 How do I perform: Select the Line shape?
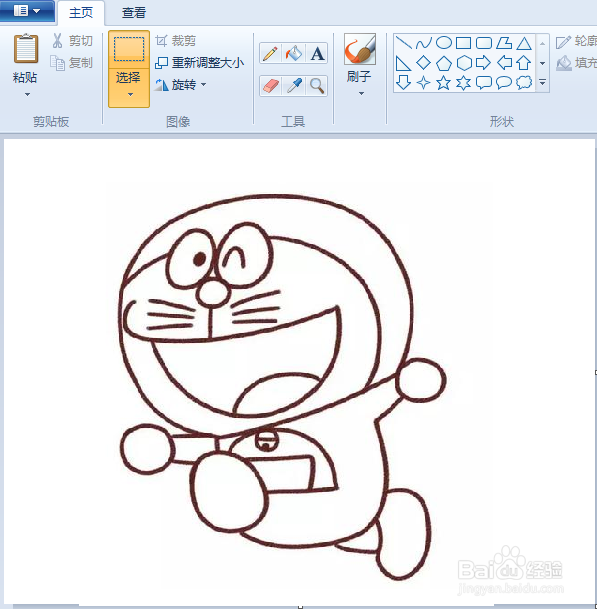pyautogui.click(x=404, y=42)
